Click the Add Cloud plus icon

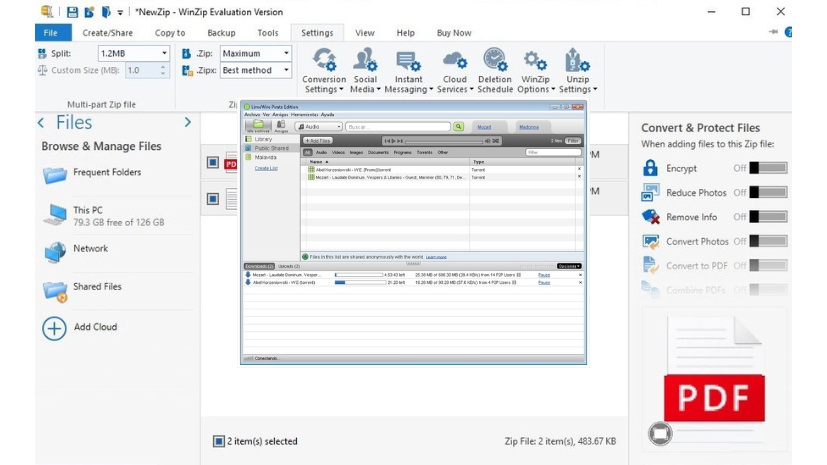click(x=54, y=327)
